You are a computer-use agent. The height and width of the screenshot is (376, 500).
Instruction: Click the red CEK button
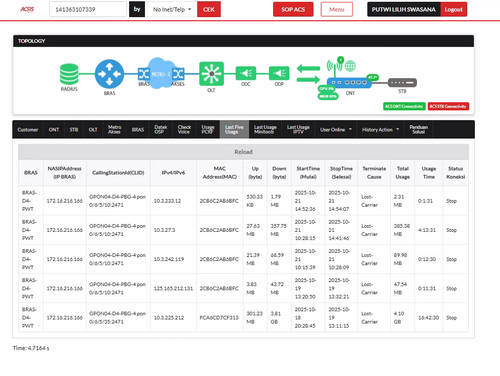click(209, 9)
